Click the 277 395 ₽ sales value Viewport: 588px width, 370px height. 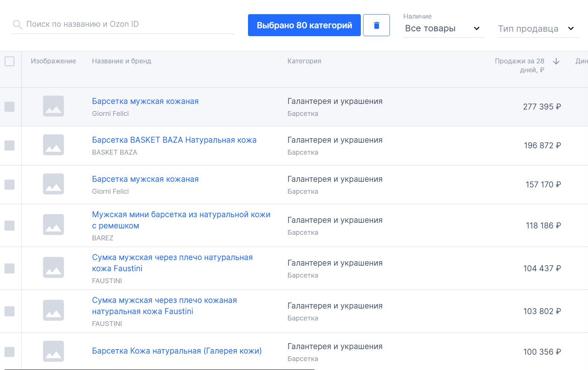pos(542,107)
